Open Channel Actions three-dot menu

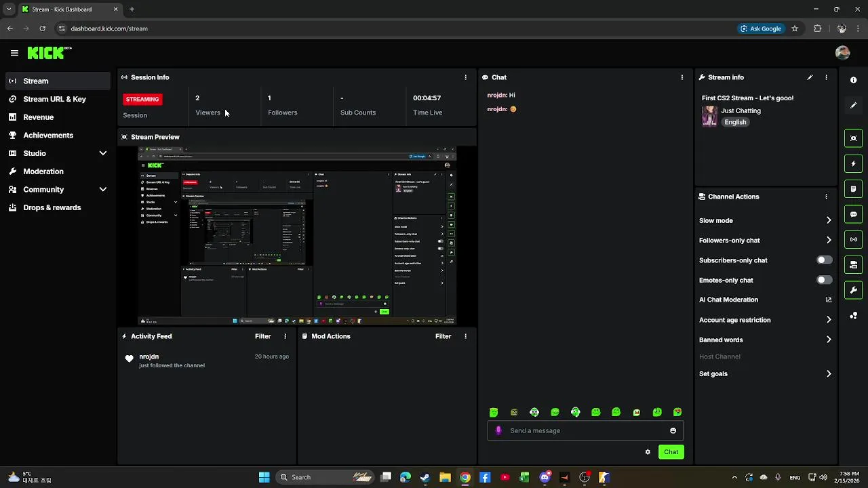click(826, 197)
